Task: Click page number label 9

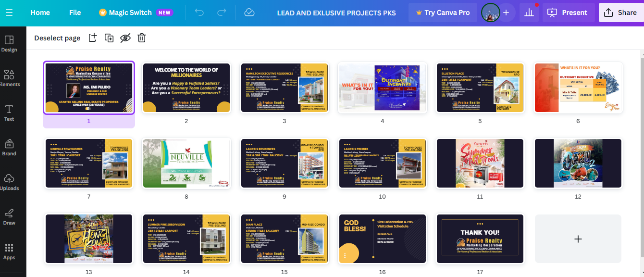Action: tap(285, 197)
